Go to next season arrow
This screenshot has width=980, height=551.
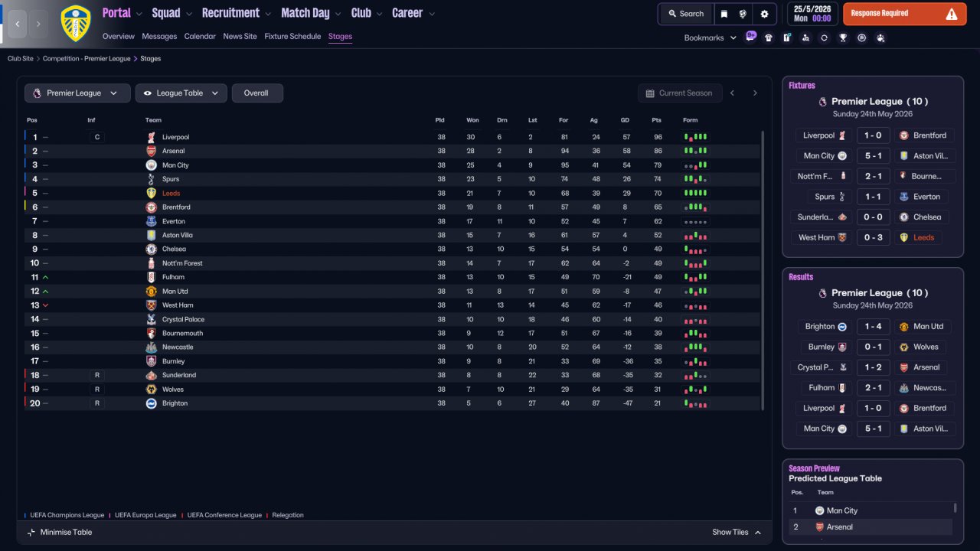tap(755, 93)
